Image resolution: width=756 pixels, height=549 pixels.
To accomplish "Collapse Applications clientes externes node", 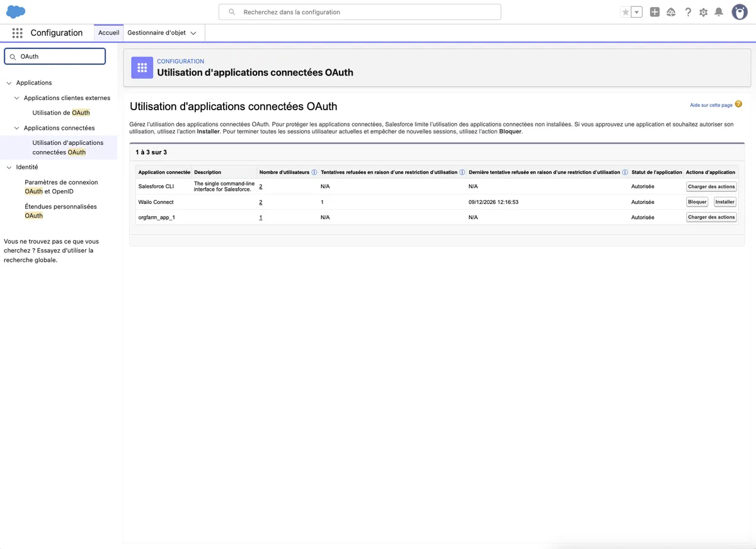I will [x=16, y=98].
